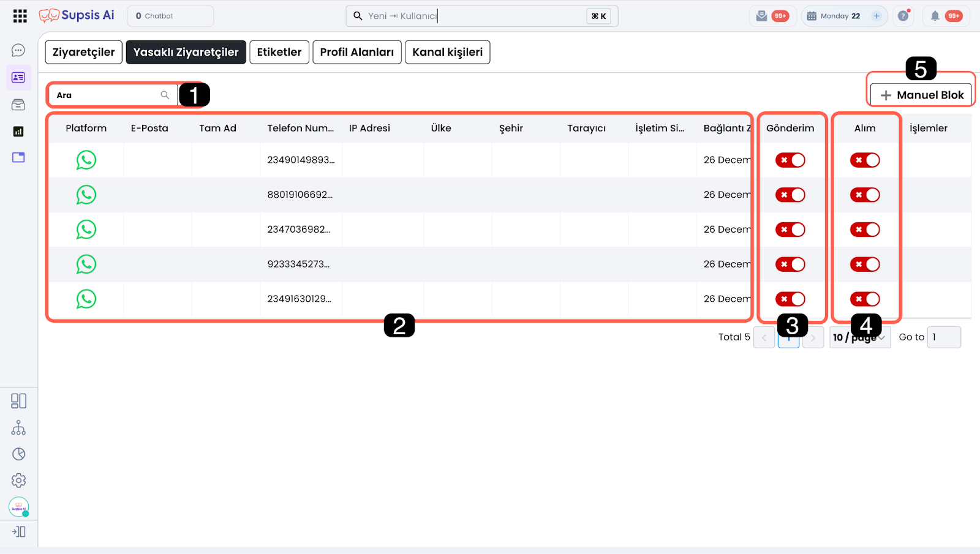The width and height of the screenshot is (980, 554).
Task: Toggle Gönderim switch in the first row
Action: [x=790, y=160]
